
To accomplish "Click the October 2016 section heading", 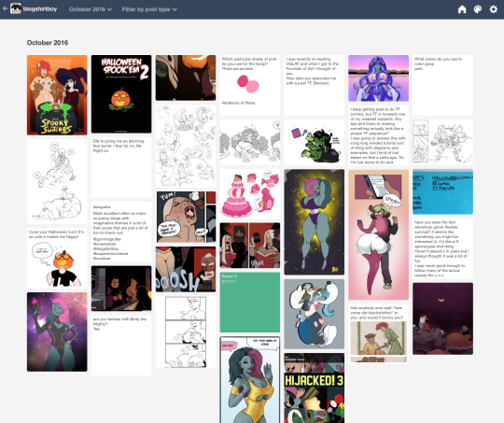I will click(48, 43).
